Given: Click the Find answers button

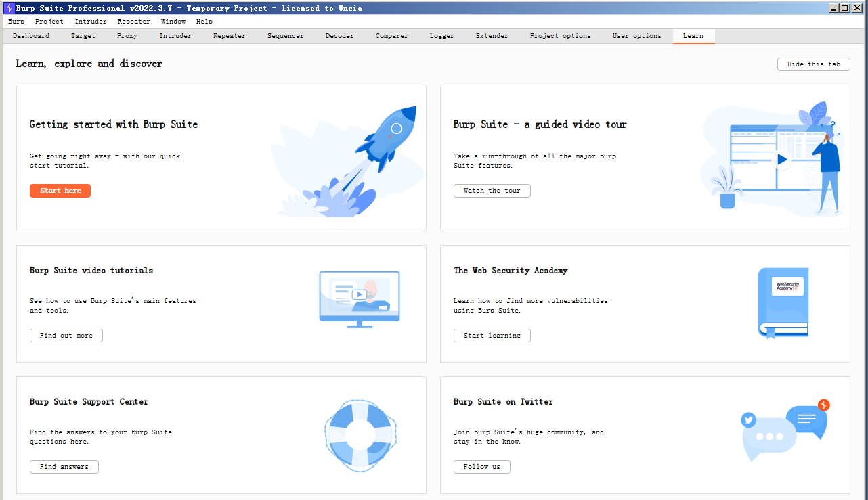Looking at the screenshot, I should tap(64, 467).
